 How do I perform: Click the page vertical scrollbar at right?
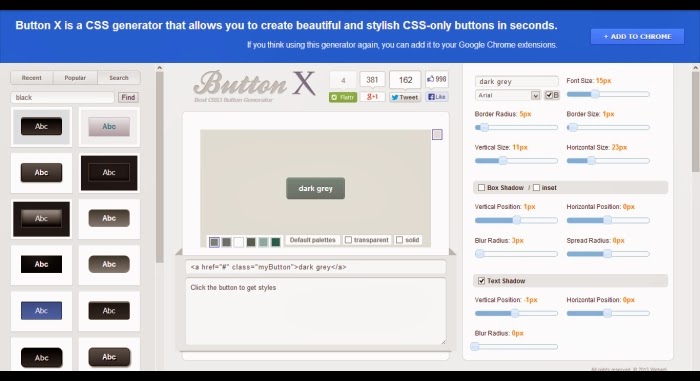pyautogui.click(x=696, y=121)
